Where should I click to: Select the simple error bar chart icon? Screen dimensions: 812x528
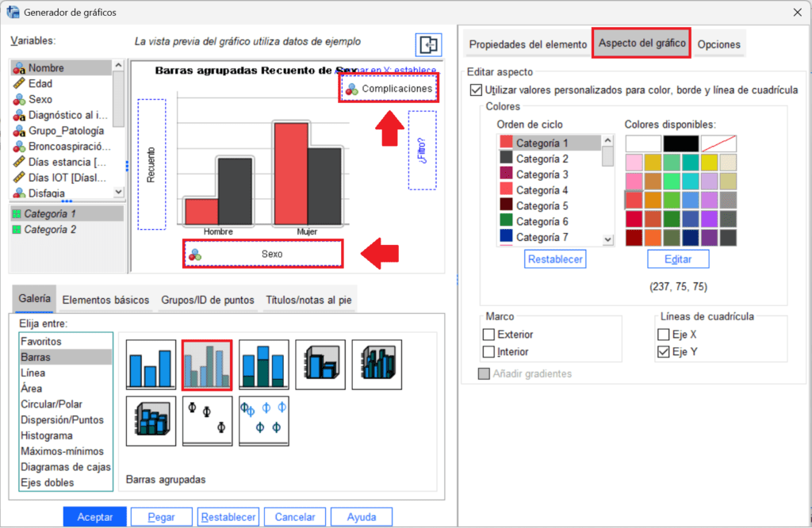(x=207, y=421)
